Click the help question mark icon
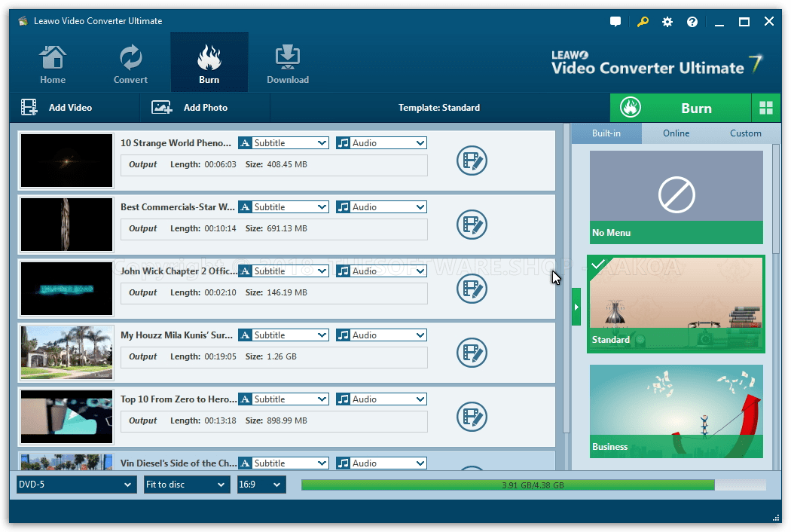The image size is (791, 532). coord(692,22)
